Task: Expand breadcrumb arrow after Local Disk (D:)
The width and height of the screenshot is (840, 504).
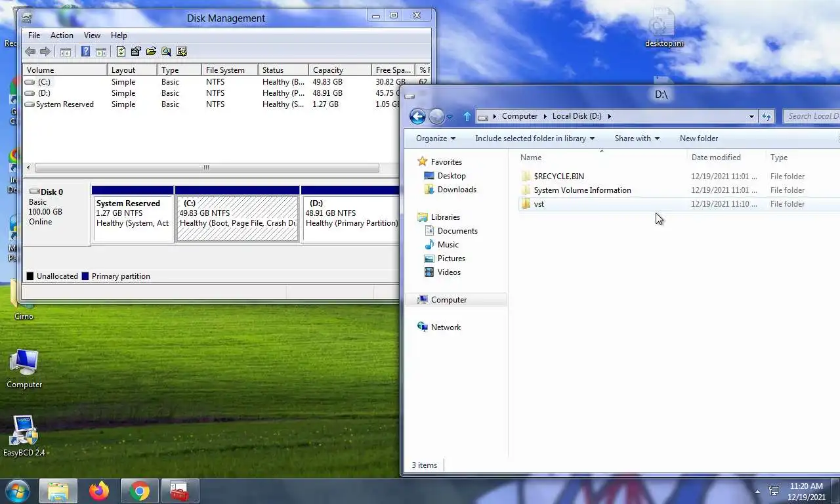Action: coord(609,116)
